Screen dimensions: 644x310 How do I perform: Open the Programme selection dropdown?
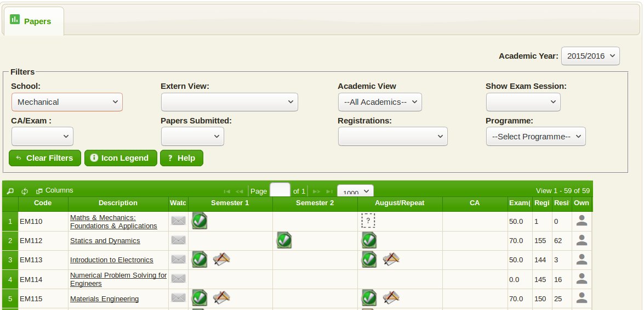535,137
